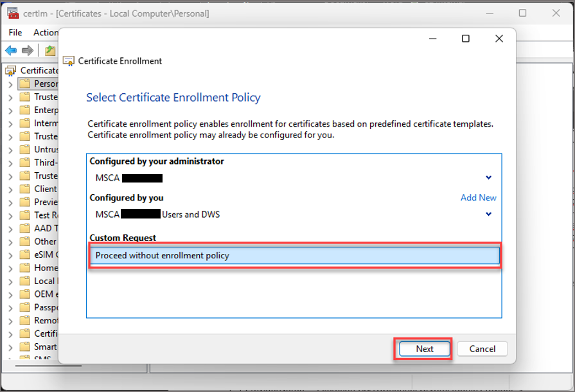This screenshot has width=575, height=392.
Task: Click the folder icon beside Home
Action: pyautogui.click(x=24, y=268)
